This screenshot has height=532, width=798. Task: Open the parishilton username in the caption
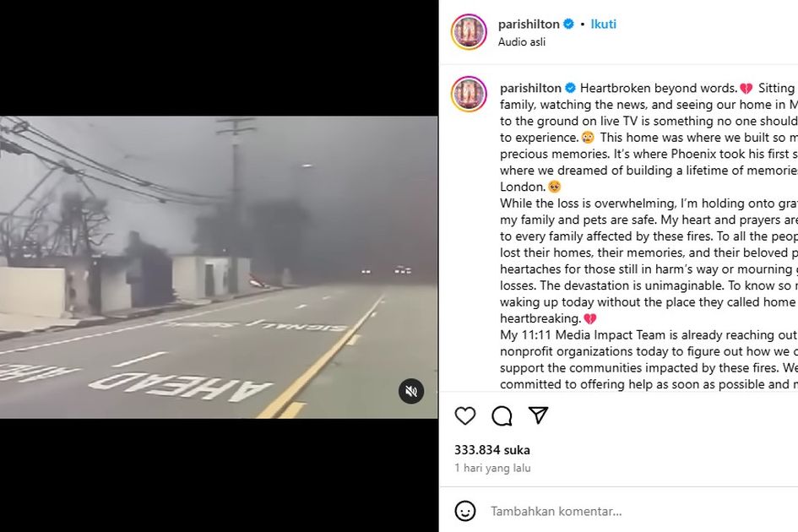tap(530, 88)
